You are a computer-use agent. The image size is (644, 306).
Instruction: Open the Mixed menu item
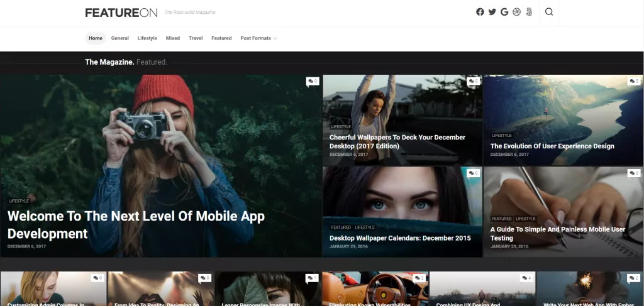(x=173, y=38)
